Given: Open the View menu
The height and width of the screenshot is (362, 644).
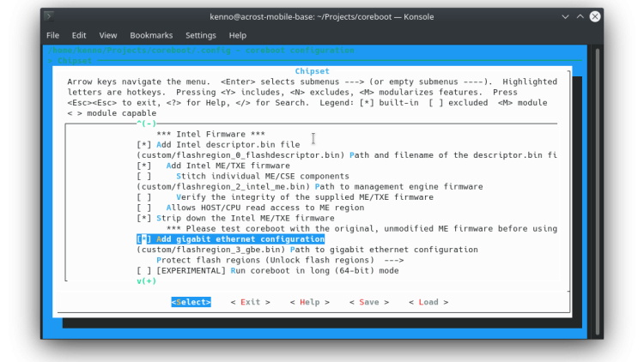Looking at the screenshot, I should click(107, 35).
